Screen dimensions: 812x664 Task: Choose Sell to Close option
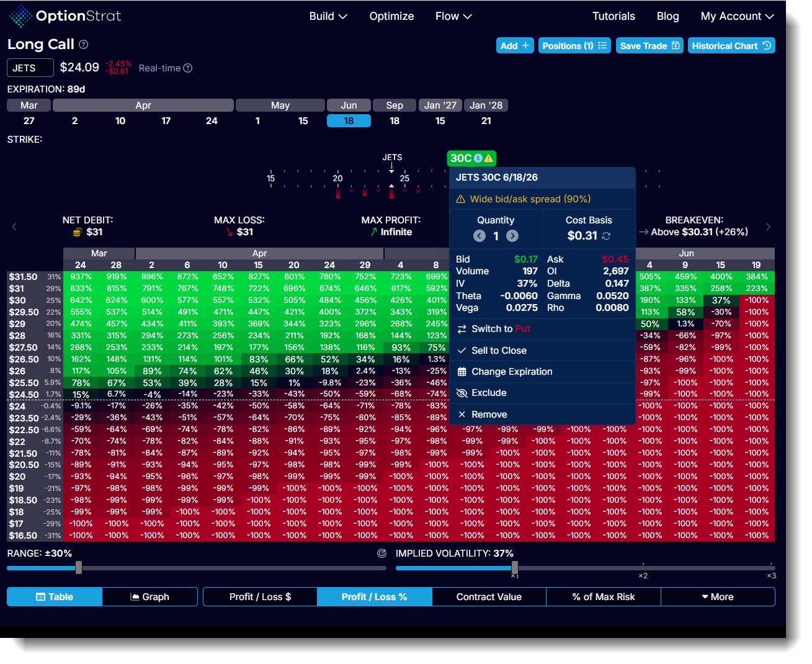click(x=543, y=351)
